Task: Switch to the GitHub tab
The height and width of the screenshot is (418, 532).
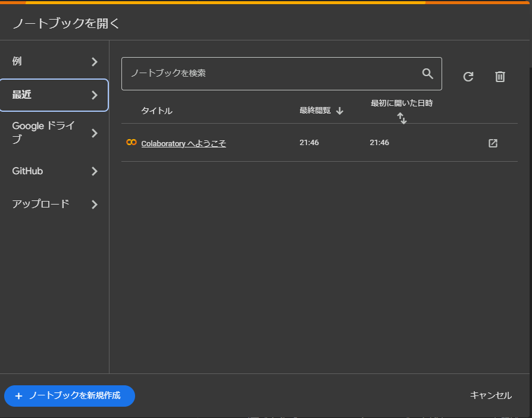Action: tap(27, 171)
